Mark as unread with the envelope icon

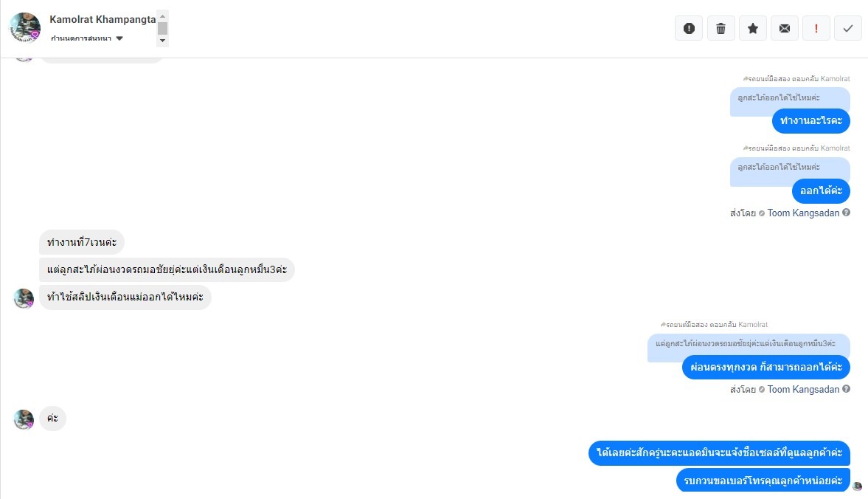click(785, 28)
